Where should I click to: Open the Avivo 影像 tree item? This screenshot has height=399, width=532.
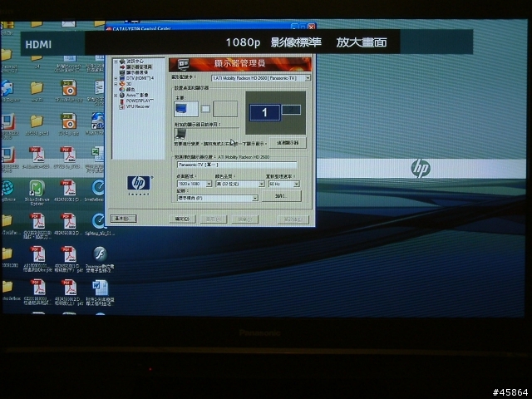pyautogui.click(x=136, y=95)
